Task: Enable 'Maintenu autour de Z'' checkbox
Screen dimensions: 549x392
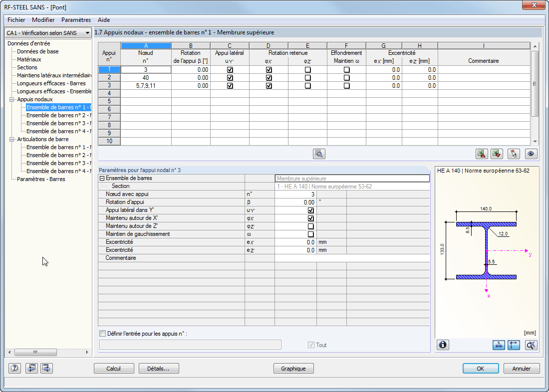Action: pyautogui.click(x=310, y=226)
